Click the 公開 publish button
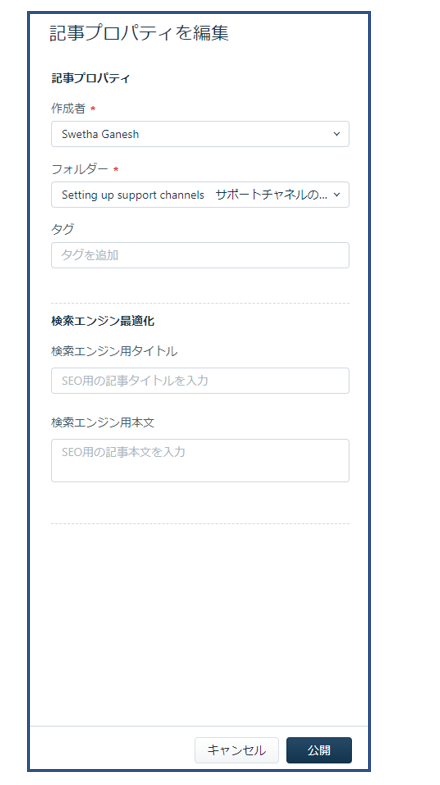Image resolution: width=440 pixels, height=785 pixels. 319,750
